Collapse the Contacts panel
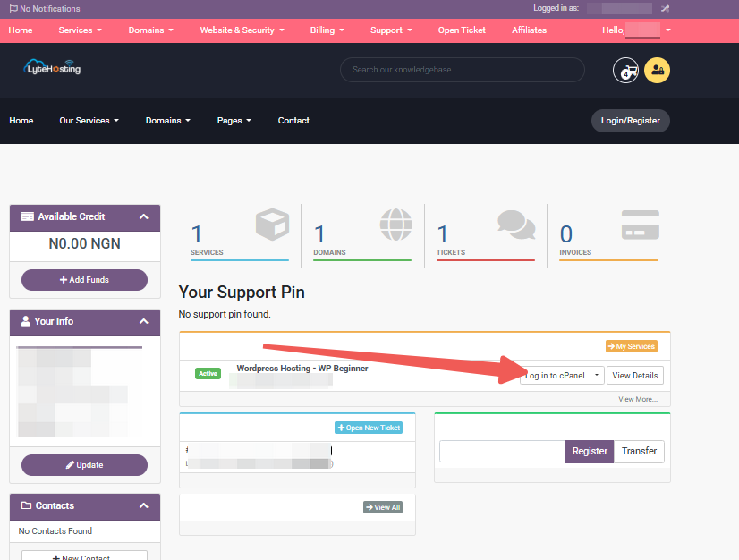The height and width of the screenshot is (560, 739). 143,506
